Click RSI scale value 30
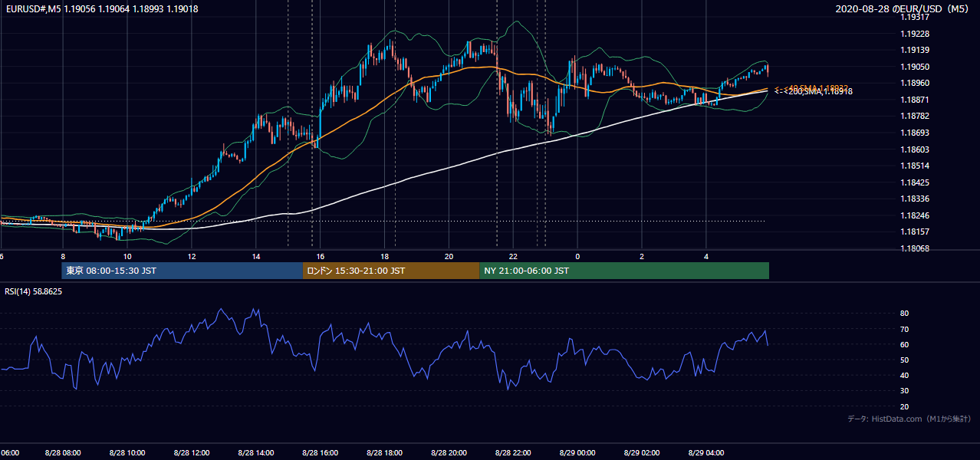The width and height of the screenshot is (980, 460). pos(904,391)
